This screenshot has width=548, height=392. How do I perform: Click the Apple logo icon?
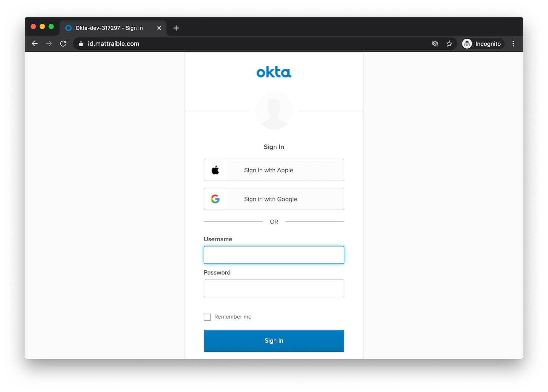coord(215,170)
